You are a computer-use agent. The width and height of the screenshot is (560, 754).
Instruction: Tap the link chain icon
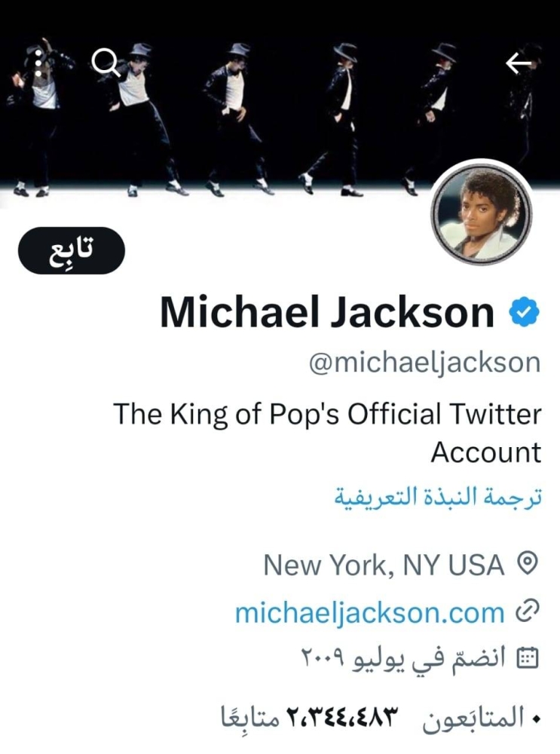coord(528,611)
